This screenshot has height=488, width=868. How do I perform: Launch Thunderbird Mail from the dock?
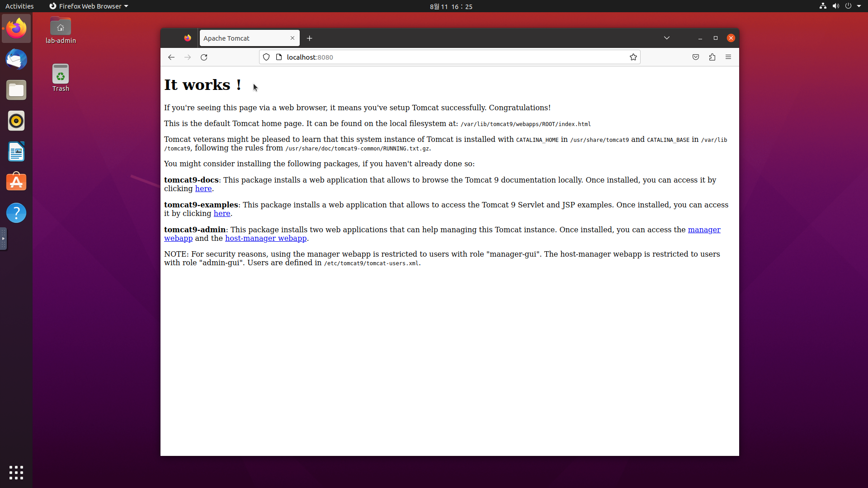coord(16,60)
